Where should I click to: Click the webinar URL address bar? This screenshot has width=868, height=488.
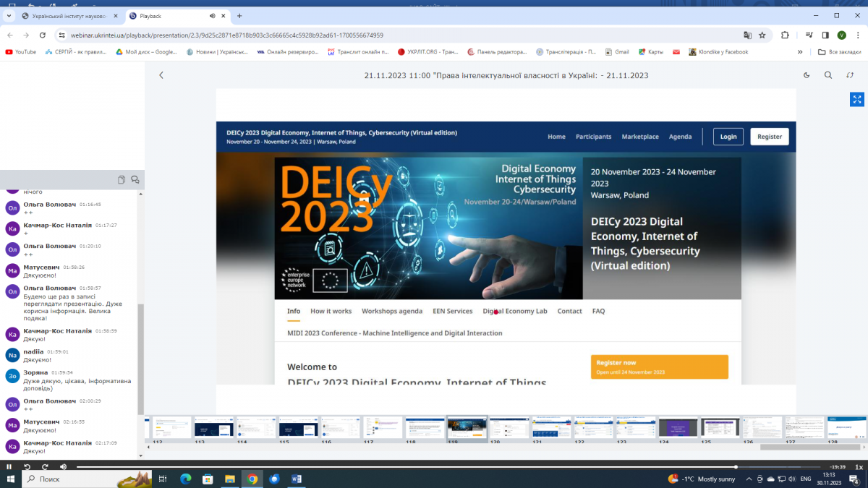point(398,35)
